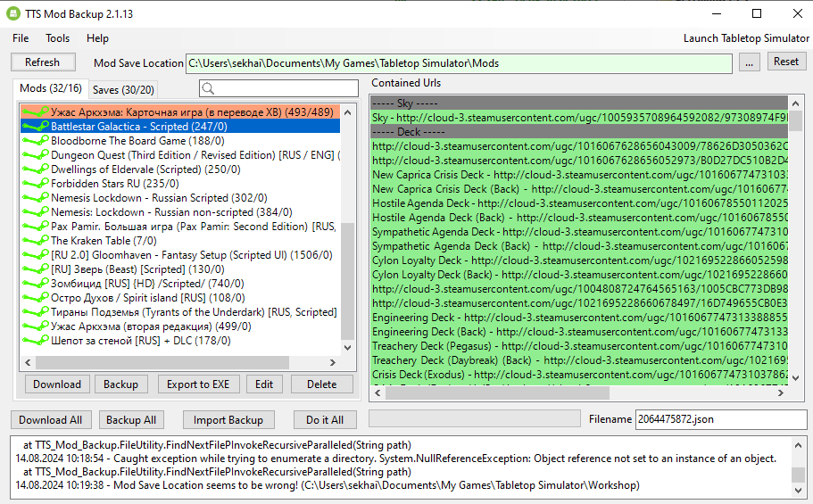
Task: Click the icon beside [RU 2.0] Gloomhaven
Action: 36,254
